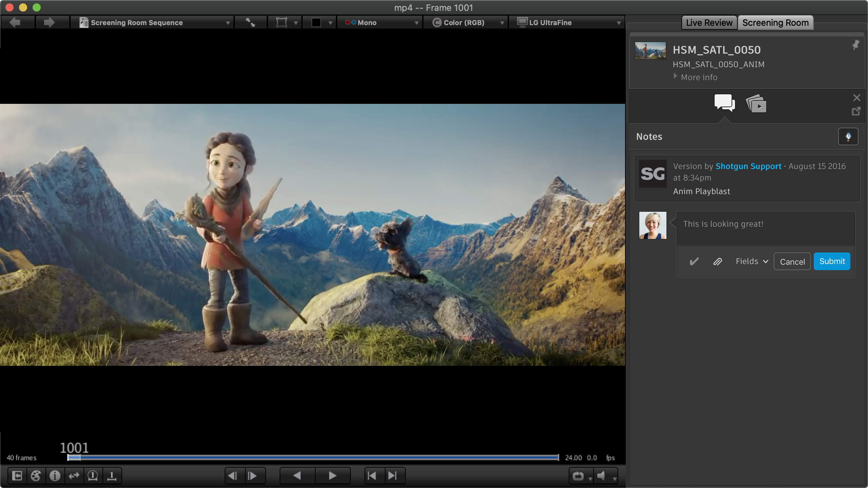Click the black background color swatch
868x488 pixels.
[316, 23]
